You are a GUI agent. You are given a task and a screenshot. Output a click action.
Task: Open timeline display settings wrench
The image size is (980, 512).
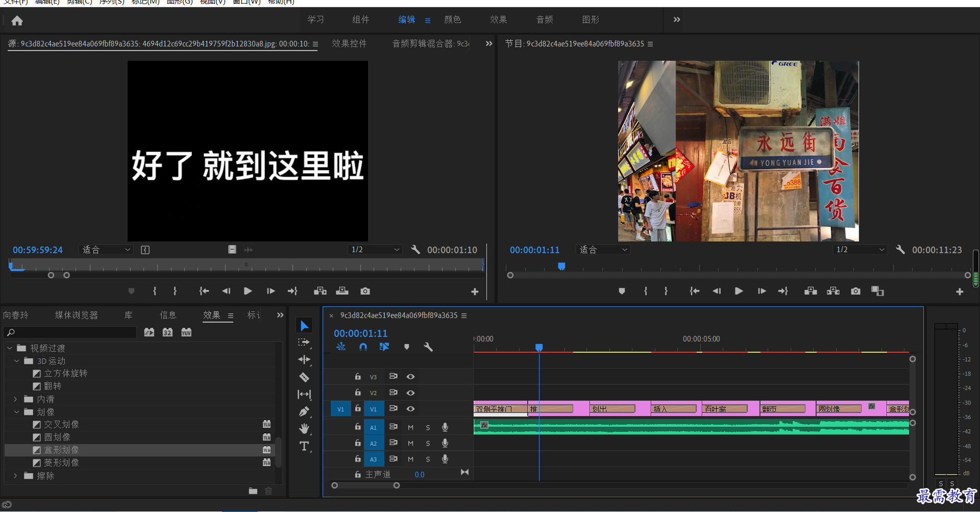click(428, 347)
